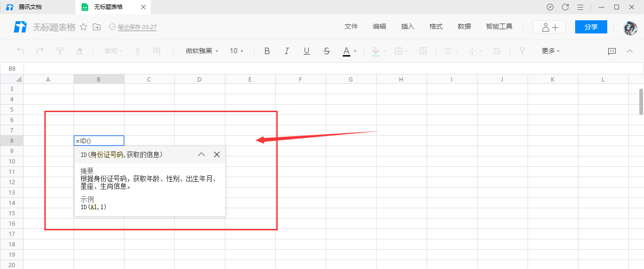This screenshot has width=644, height=269.
Task: Click the refresh icon in title bar
Action: (x=565, y=7)
